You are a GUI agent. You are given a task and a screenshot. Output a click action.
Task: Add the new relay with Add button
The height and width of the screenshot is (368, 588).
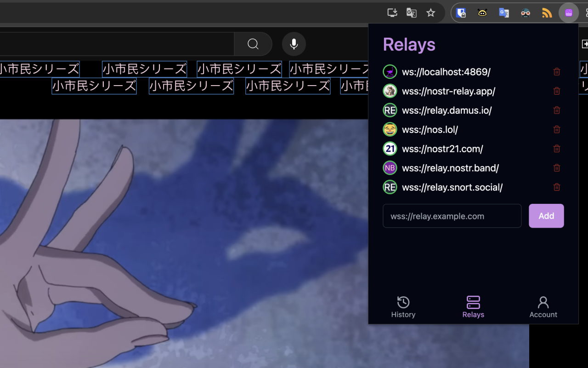tap(546, 216)
